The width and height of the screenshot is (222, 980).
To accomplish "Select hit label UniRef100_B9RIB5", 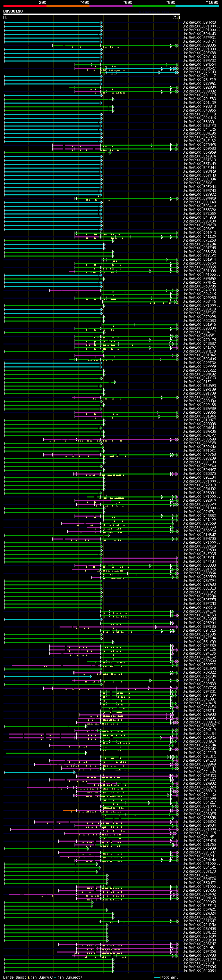I will pyautogui.click(x=199, y=626).
